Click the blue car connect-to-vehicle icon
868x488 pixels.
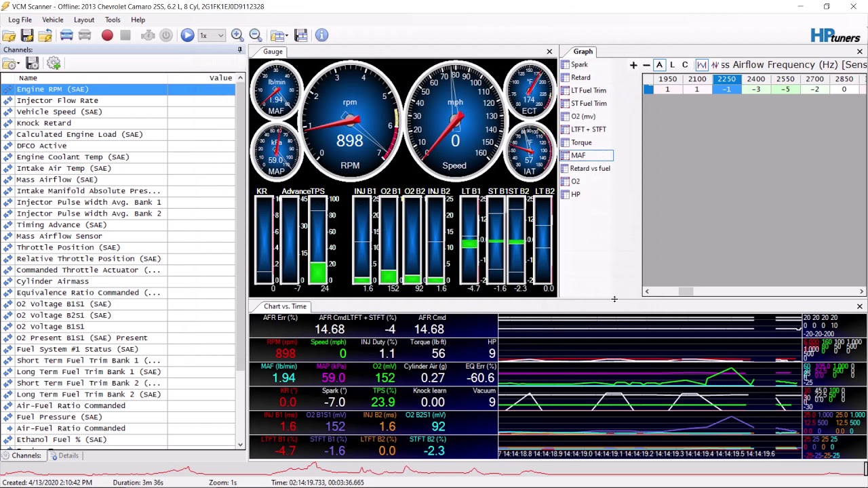tap(66, 35)
